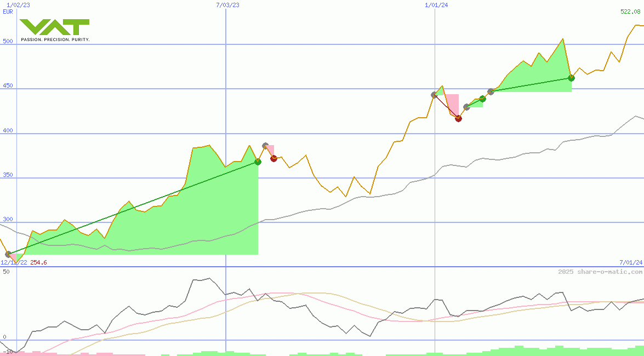644x356 pixels.
Task: Click the red loss marker near 375 EUR
Action: coord(273,158)
